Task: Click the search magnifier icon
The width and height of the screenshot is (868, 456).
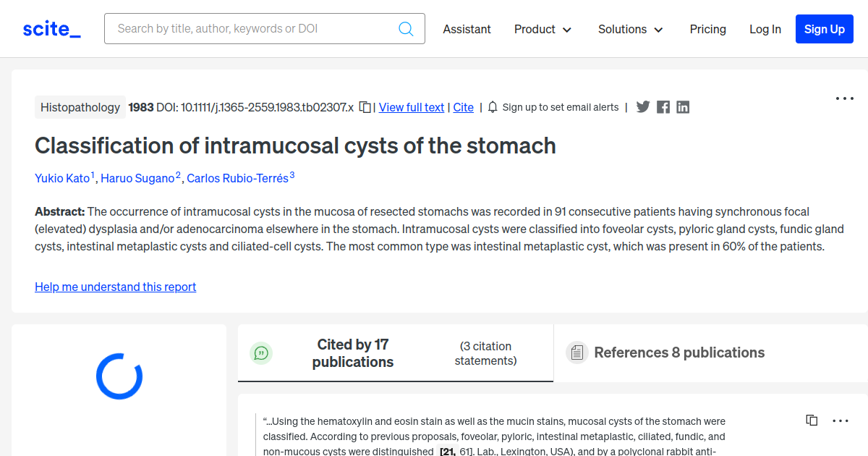Action: tap(406, 29)
